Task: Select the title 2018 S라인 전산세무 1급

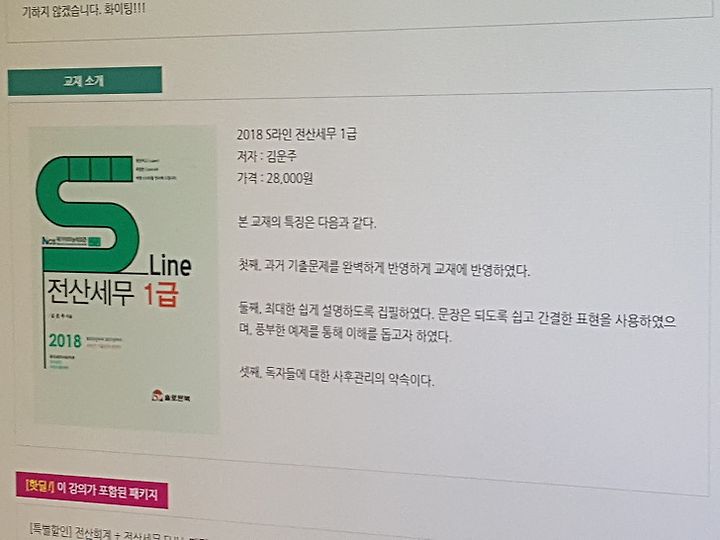Action: click(297, 134)
